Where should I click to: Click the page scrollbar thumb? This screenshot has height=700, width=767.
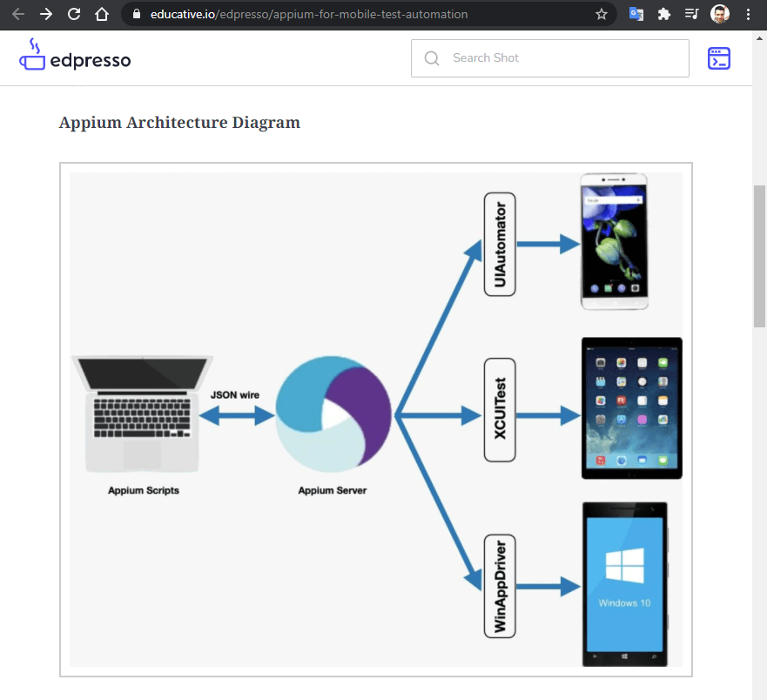(759, 256)
